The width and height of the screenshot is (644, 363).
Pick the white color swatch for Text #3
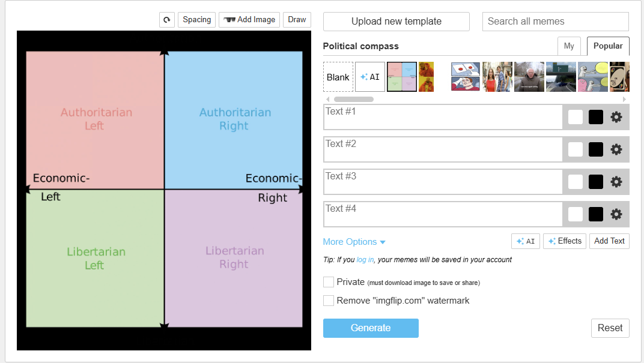(575, 182)
